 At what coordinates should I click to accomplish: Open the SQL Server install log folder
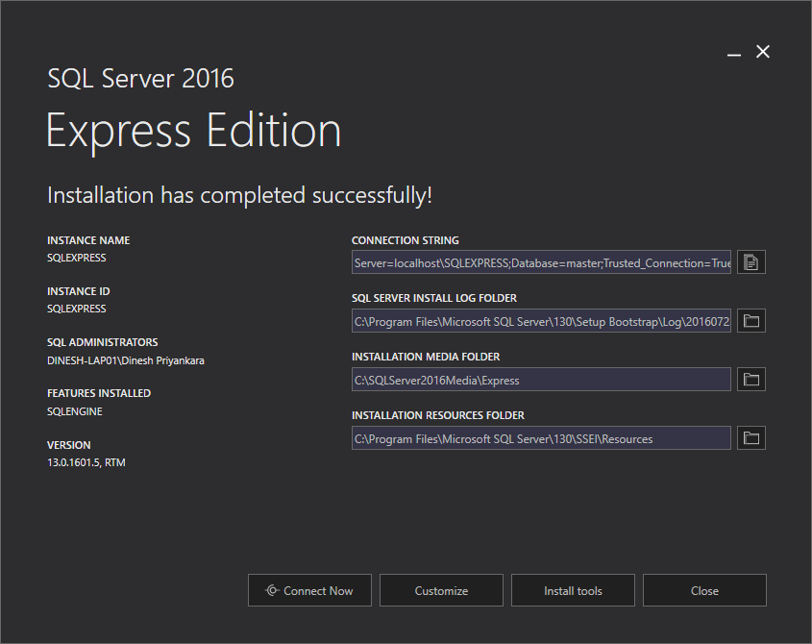pos(750,320)
